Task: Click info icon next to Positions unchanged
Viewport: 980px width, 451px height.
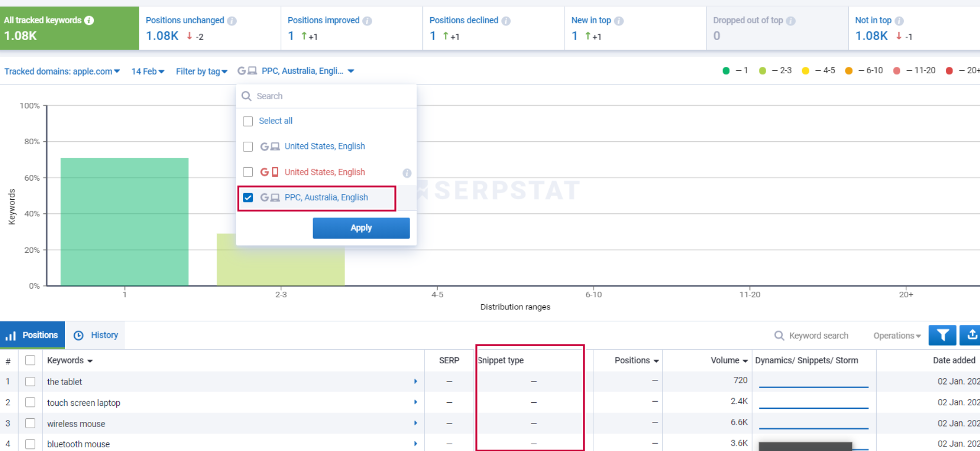Action: [x=232, y=21]
